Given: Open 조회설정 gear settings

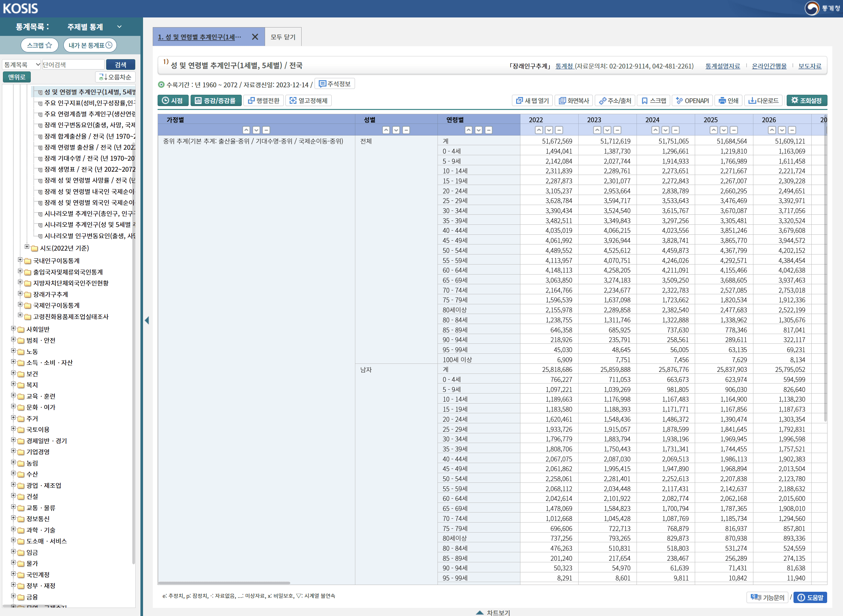Looking at the screenshot, I should 806,101.
